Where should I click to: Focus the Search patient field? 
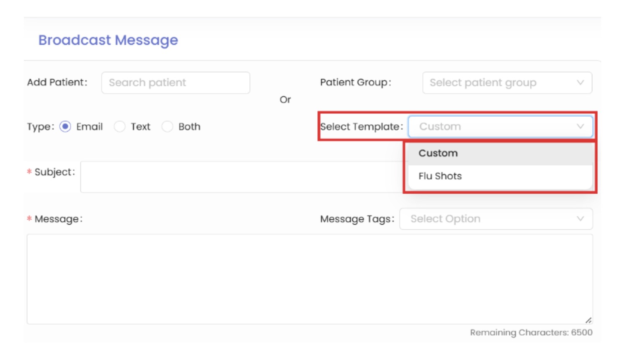(x=176, y=83)
